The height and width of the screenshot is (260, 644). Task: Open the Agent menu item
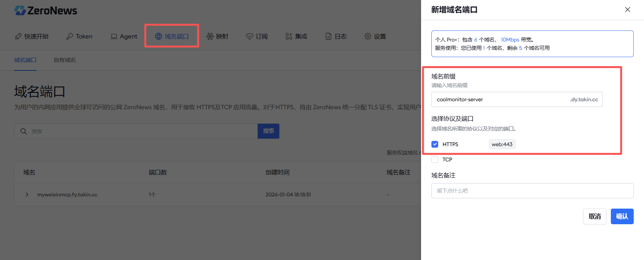(x=124, y=37)
